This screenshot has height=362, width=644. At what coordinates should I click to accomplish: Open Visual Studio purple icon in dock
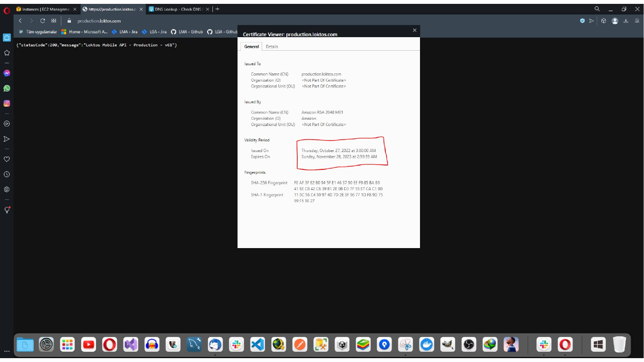click(131, 344)
